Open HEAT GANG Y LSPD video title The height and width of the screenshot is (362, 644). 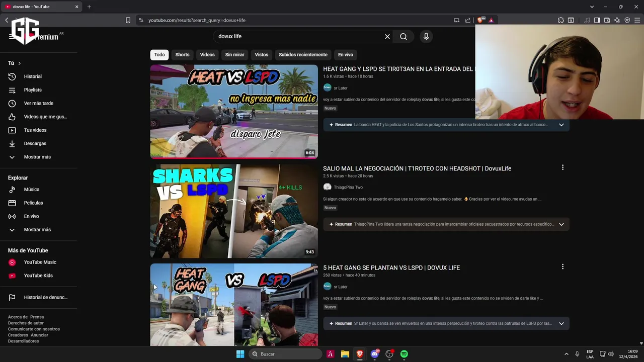coord(398,69)
